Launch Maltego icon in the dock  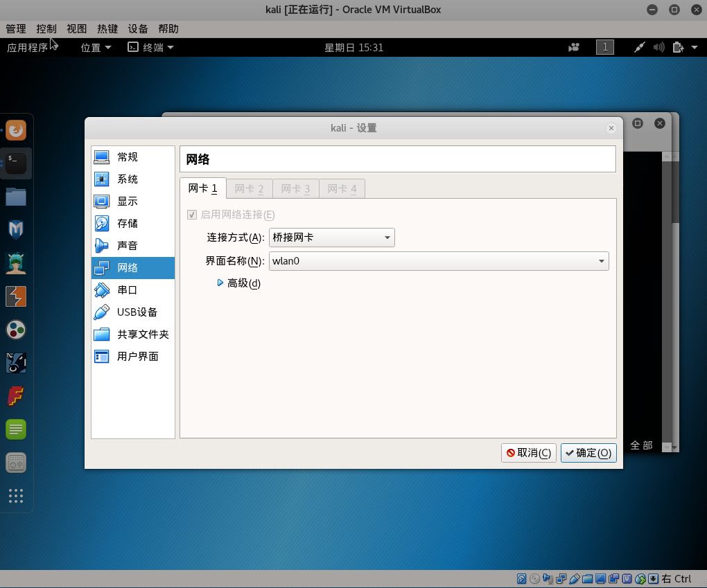[16, 363]
